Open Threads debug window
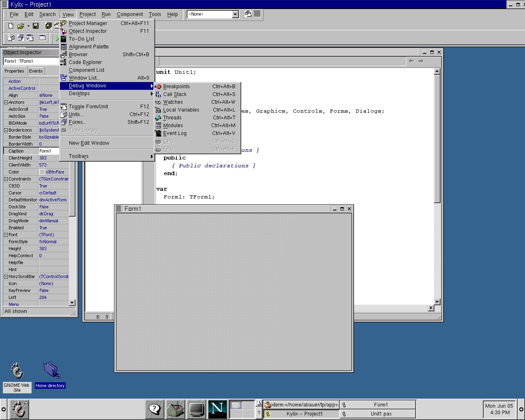This screenshot has width=525, height=420. pyautogui.click(x=197, y=118)
